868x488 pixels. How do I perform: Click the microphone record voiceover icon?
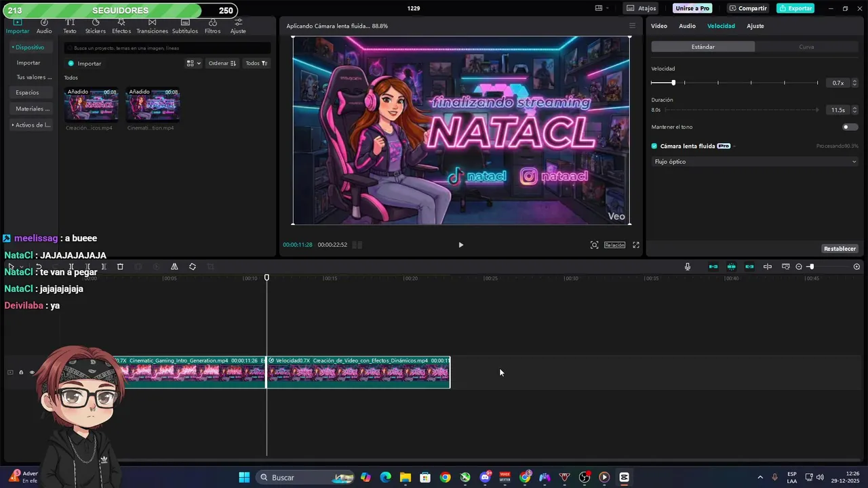click(688, 267)
